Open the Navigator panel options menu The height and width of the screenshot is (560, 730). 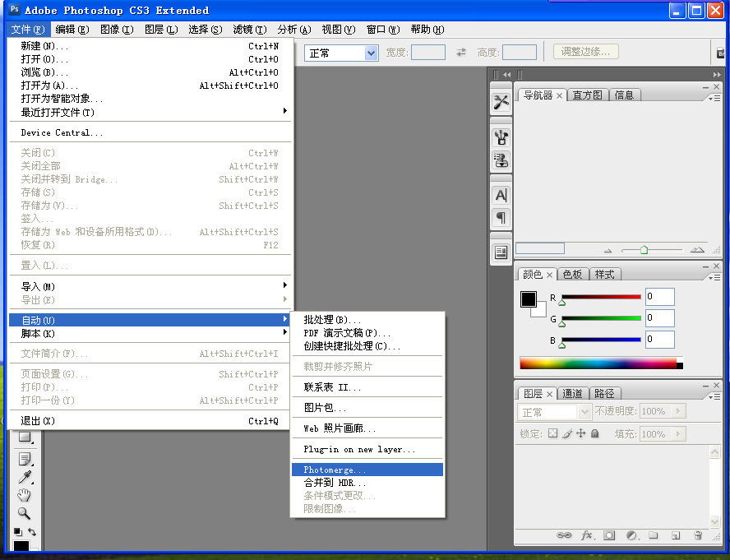(714, 99)
